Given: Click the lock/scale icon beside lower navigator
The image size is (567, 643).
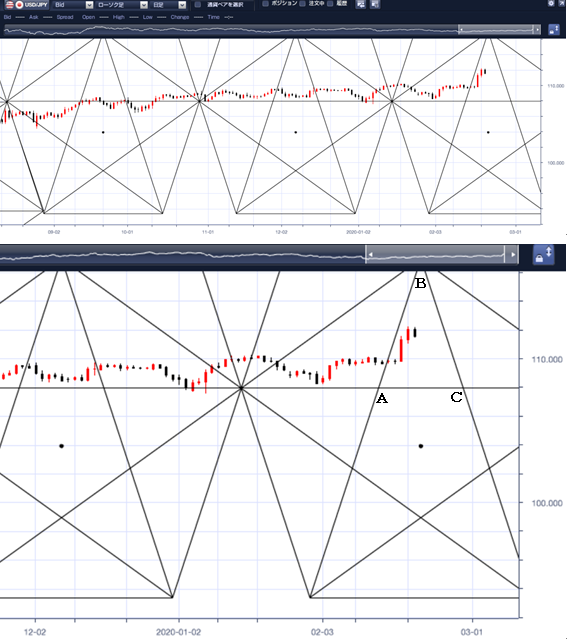Looking at the screenshot, I should point(543,255).
